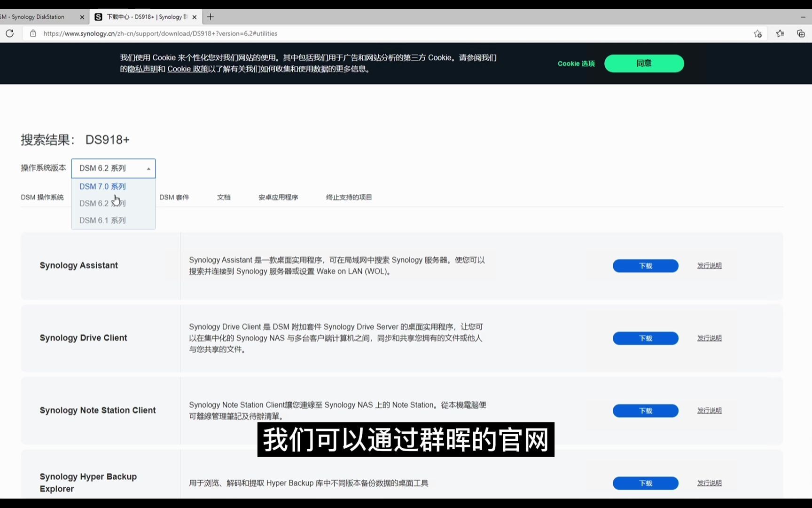Open the DSM 套件 tab
The height and width of the screenshot is (508, 812).
174,197
